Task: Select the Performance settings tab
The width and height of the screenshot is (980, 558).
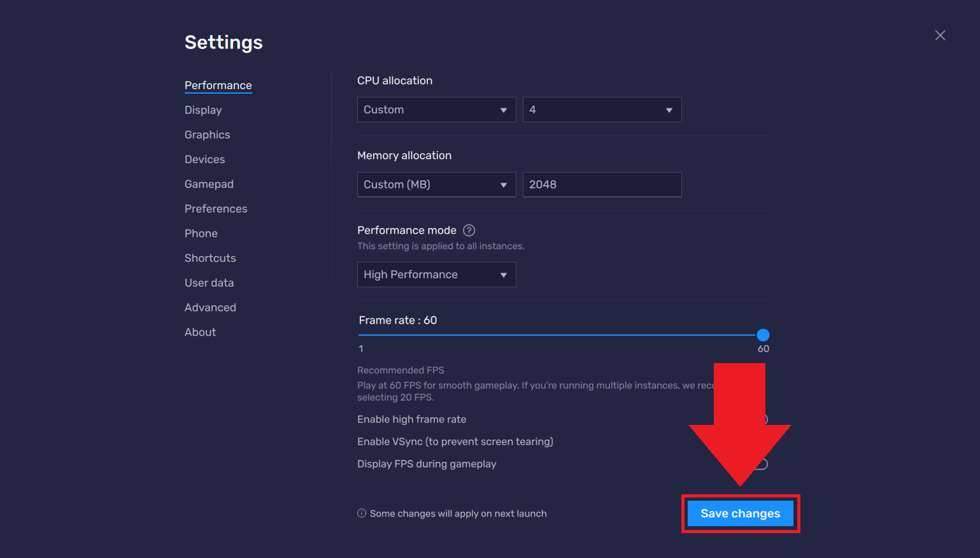Action: (x=218, y=85)
